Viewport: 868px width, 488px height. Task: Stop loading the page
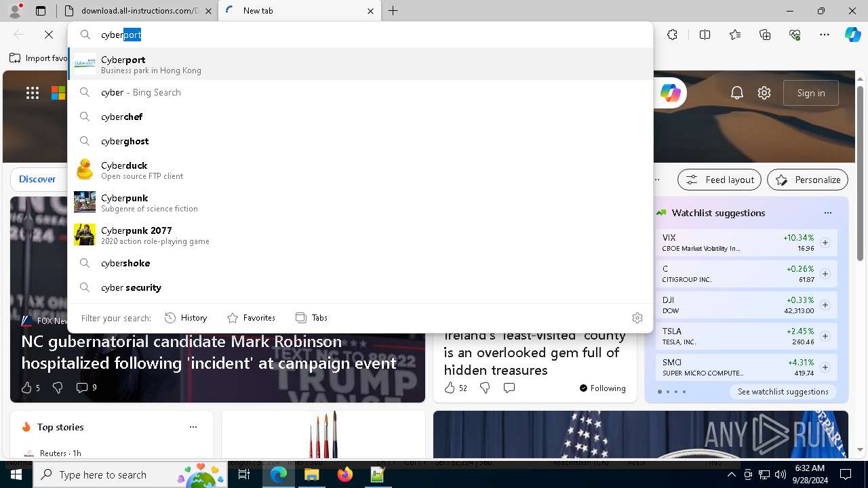(49, 35)
